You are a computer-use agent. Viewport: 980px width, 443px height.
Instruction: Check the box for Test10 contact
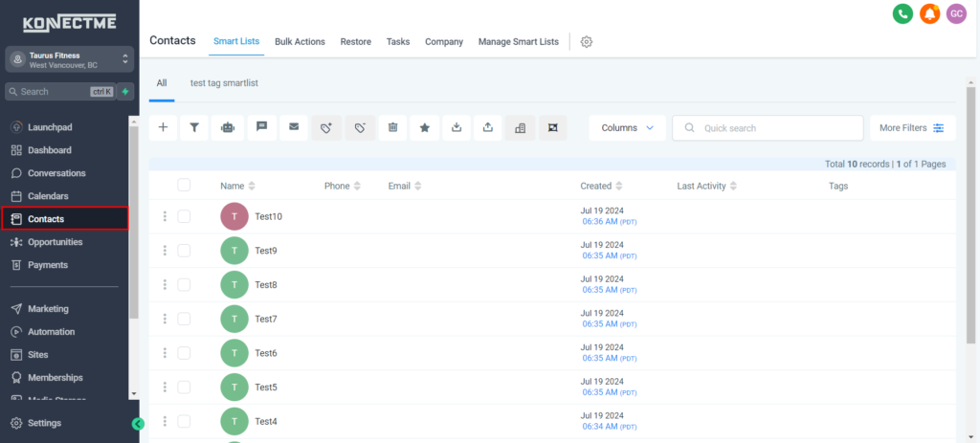(184, 216)
